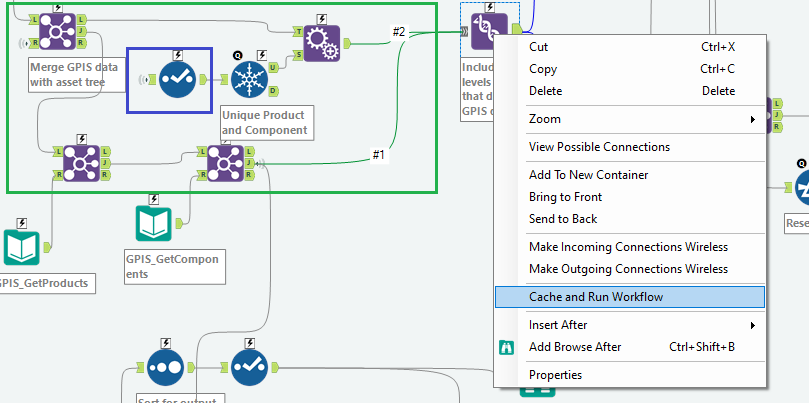Click the GPIS_GetProducts annotation label
The image size is (809, 403).
[x=46, y=283]
